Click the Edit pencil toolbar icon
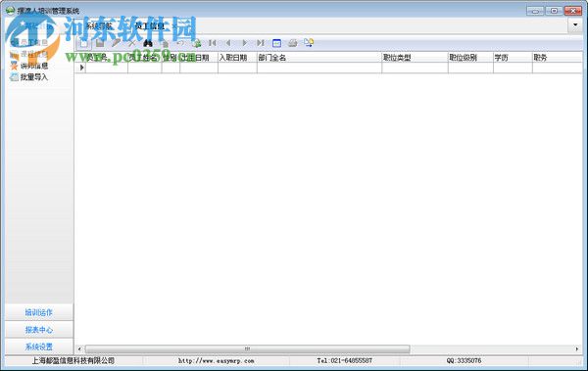The width and height of the screenshot is (588, 371). tap(116, 43)
